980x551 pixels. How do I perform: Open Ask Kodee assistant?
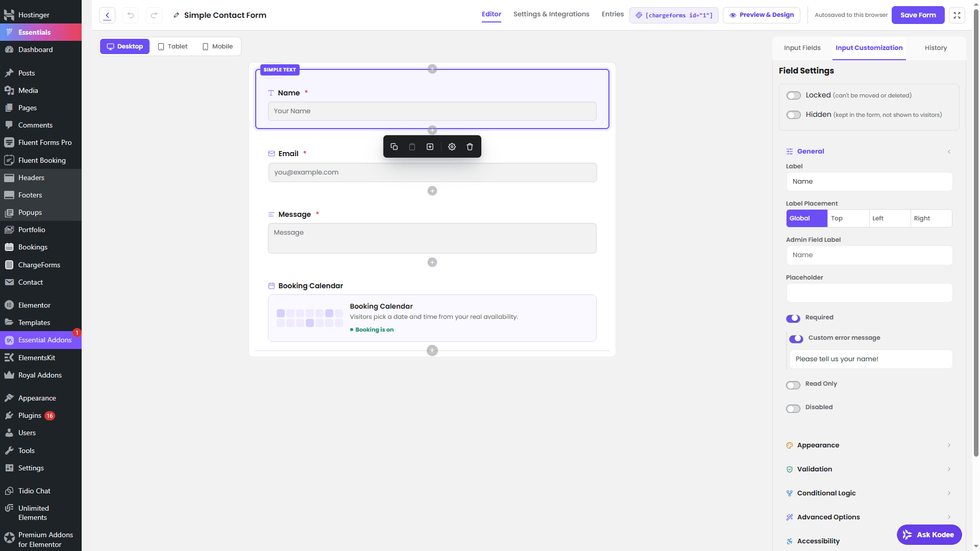click(x=929, y=535)
